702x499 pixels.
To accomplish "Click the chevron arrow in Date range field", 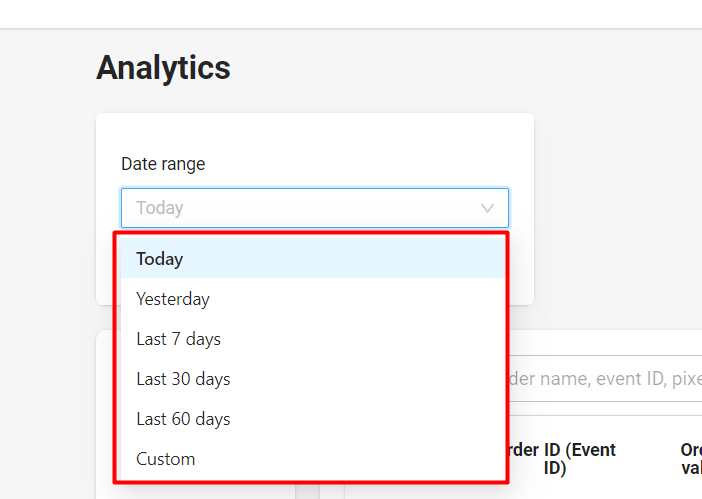I will coord(487,208).
